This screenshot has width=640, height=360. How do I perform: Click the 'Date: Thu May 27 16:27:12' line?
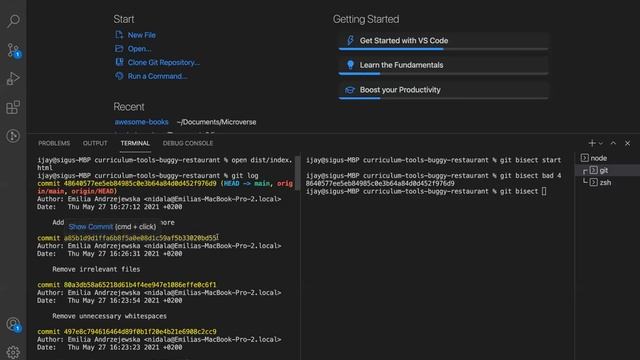tap(109, 207)
